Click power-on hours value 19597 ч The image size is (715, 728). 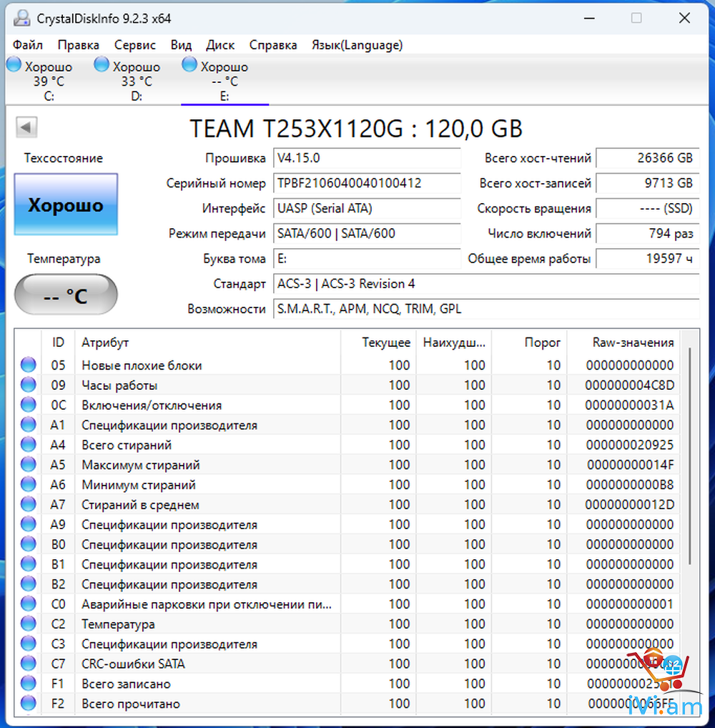coord(648,259)
